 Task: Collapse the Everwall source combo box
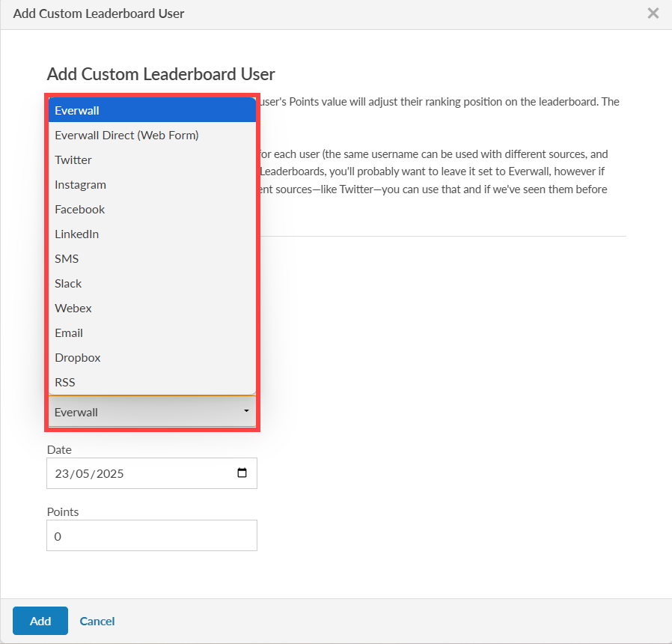click(x=152, y=412)
